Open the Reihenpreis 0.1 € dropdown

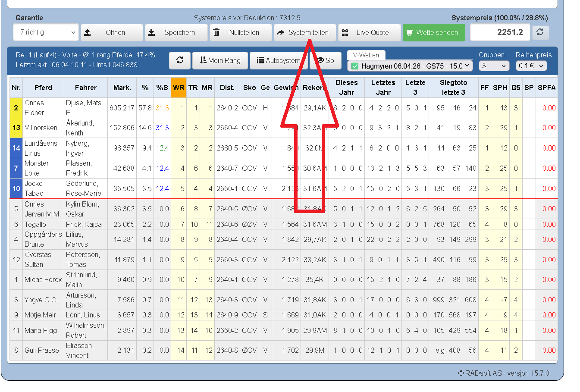(x=531, y=66)
